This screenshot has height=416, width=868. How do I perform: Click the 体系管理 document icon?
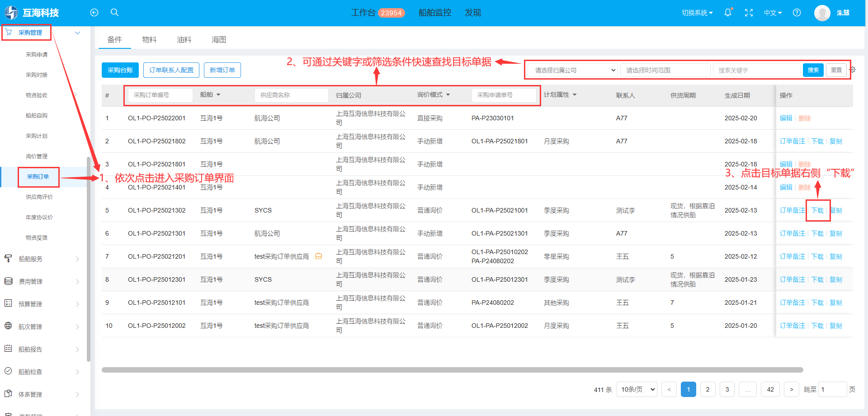coord(8,394)
